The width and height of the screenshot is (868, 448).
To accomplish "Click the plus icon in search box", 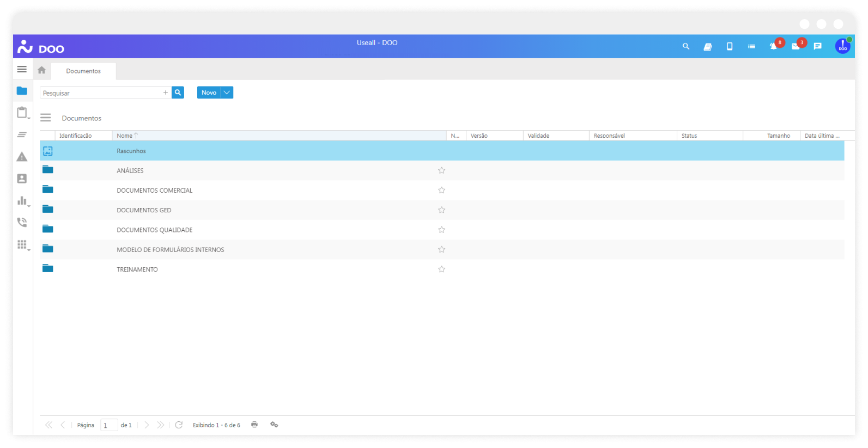I will tap(166, 93).
